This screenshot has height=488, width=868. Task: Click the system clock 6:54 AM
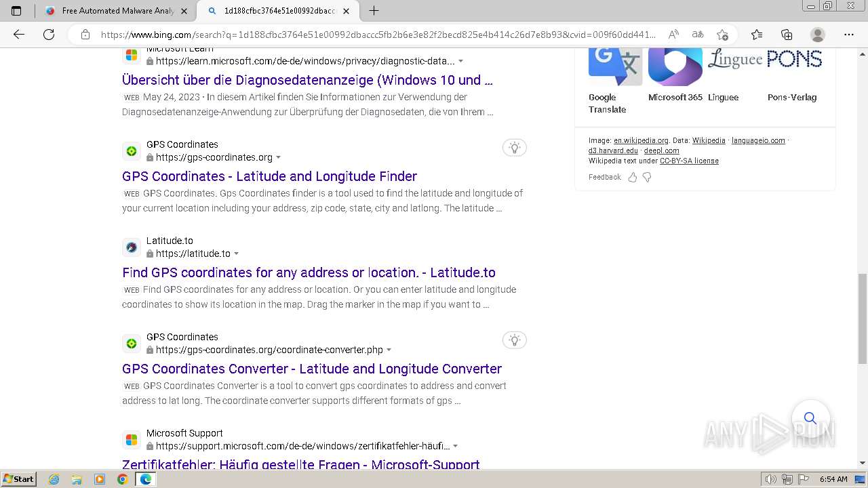[833, 479]
